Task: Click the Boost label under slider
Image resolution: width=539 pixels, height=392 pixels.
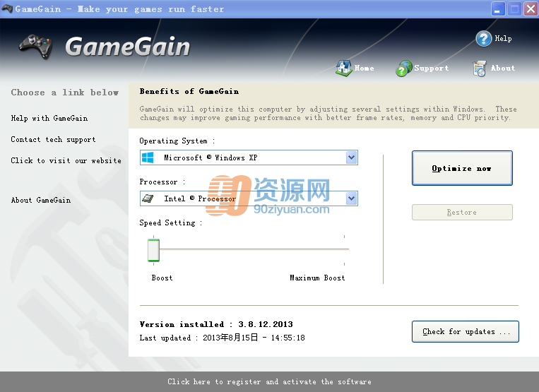Action: (x=162, y=278)
